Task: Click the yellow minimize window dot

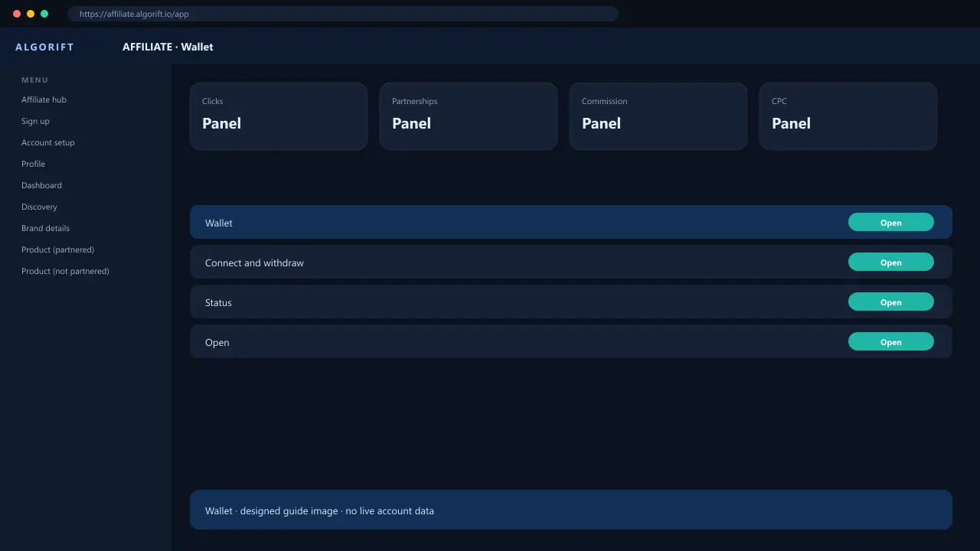Action: (x=31, y=14)
